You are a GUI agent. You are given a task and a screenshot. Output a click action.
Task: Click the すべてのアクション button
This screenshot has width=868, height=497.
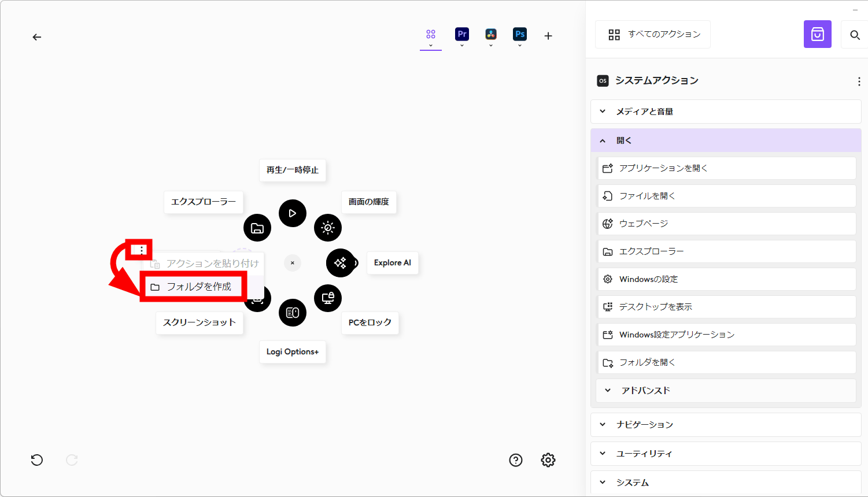click(x=653, y=35)
